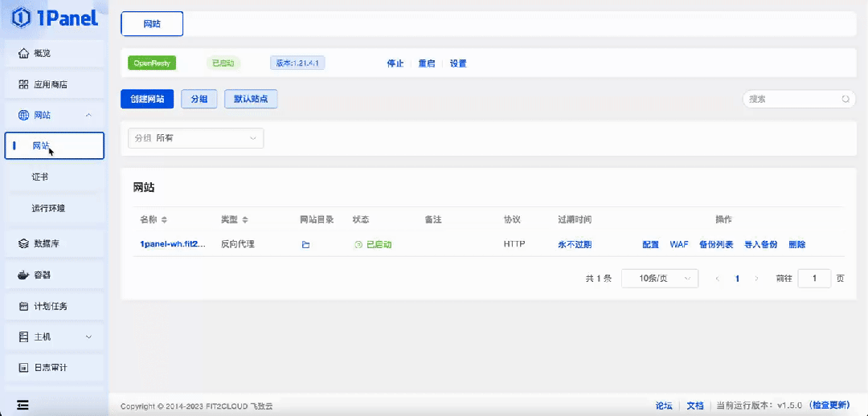Open the 应用商店 grid icon
The image size is (868, 416).
click(x=23, y=84)
